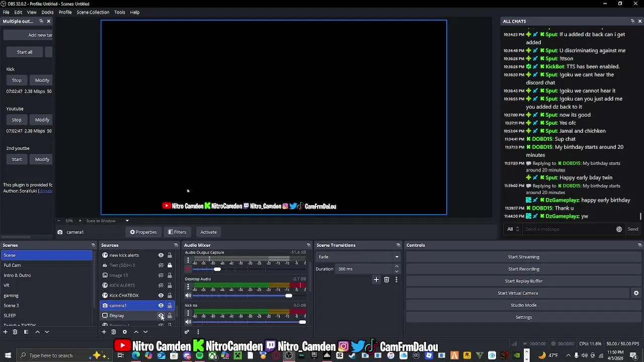Click Start Replay Buffer button

pos(523,281)
